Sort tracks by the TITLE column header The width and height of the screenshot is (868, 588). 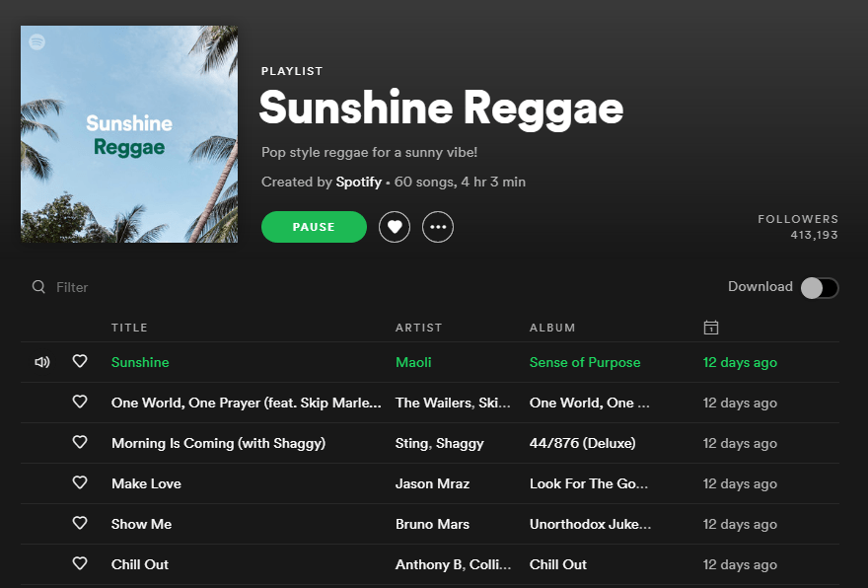tap(129, 327)
